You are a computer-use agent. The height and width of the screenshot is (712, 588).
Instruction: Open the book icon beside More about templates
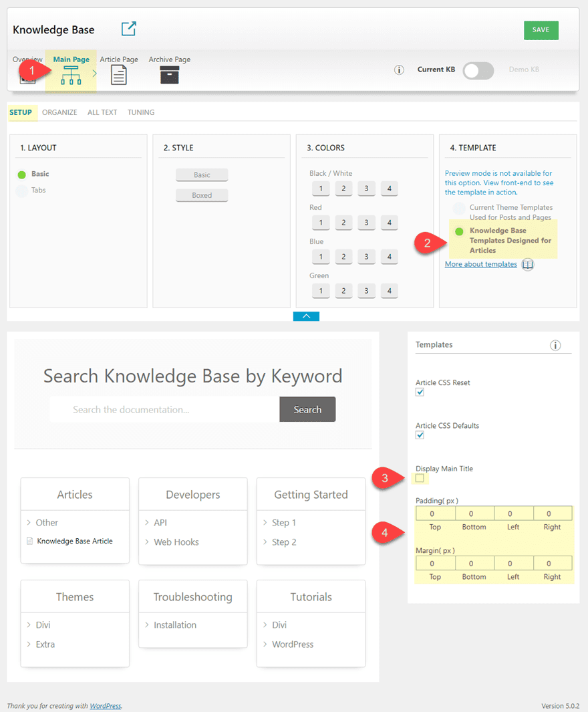click(x=527, y=264)
